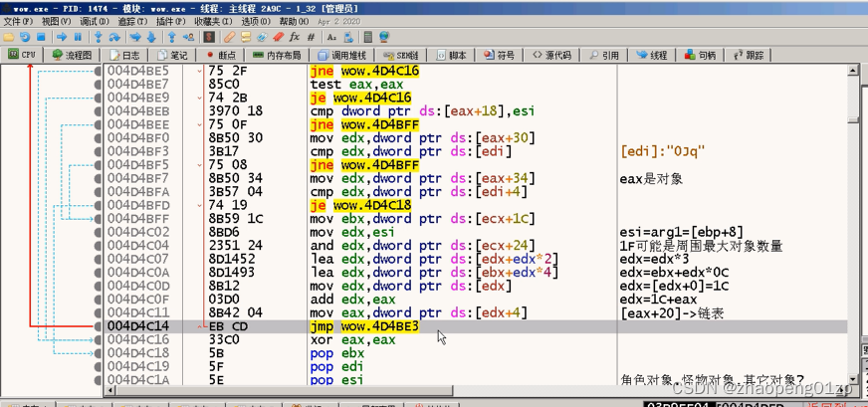Open the 文件 menu
The image size is (868, 407).
point(18,22)
